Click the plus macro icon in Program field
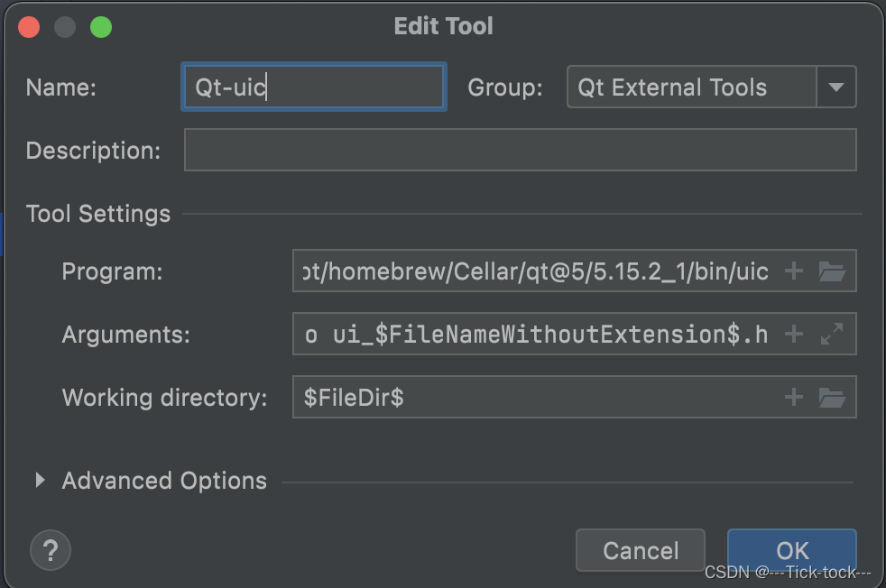The height and width of the screenshot is (588, 886). click(794, 271)
